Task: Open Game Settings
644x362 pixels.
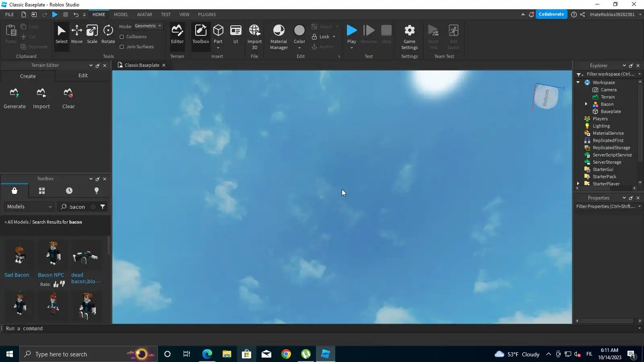Action: [409, 37]
